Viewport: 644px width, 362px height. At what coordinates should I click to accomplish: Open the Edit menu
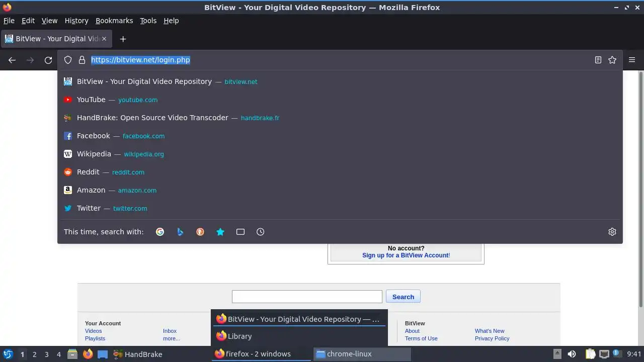pyautogui.click(x=28, y=21)
